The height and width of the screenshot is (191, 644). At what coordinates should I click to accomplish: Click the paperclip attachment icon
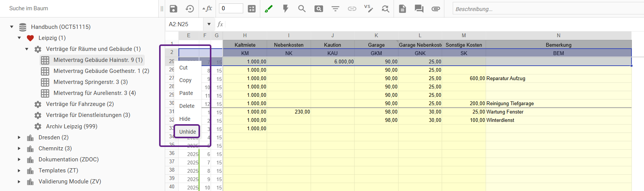436,9
